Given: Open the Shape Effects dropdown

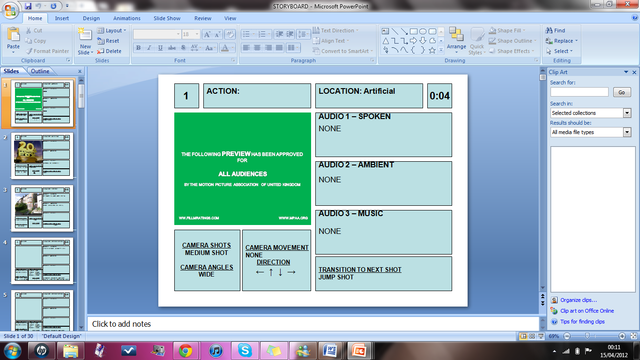Looking at the screenshot, I should (511, 51).
